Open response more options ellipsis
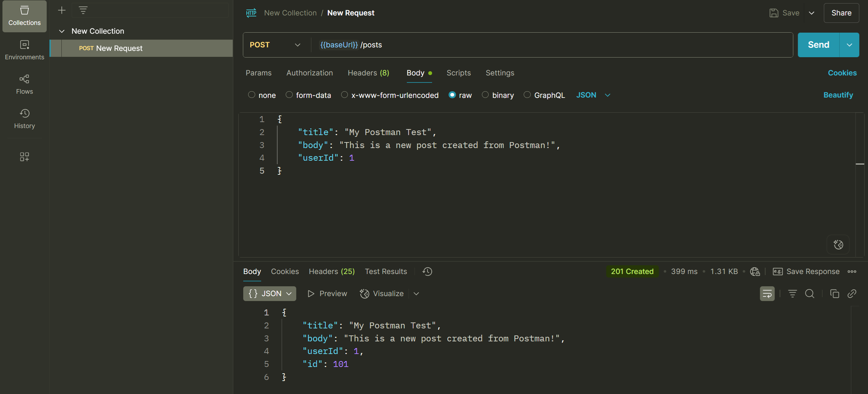 point(852,272)
